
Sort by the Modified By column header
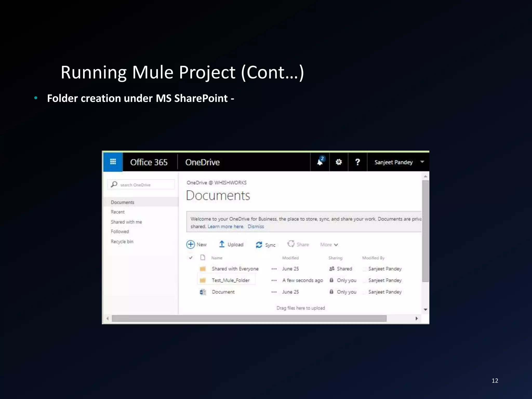[x=373, y=258]
